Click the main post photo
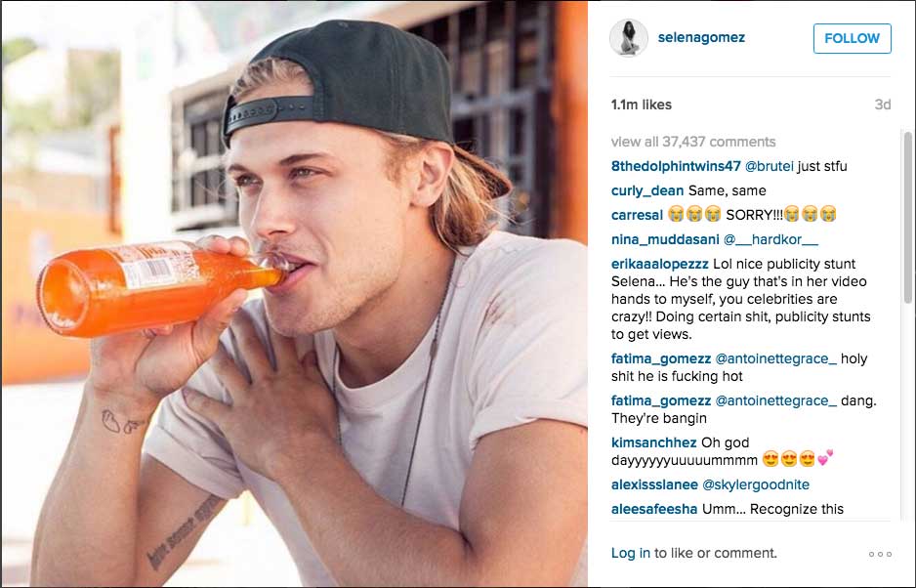The width and height of the screenshot is (916, 588). coord(295,294)
